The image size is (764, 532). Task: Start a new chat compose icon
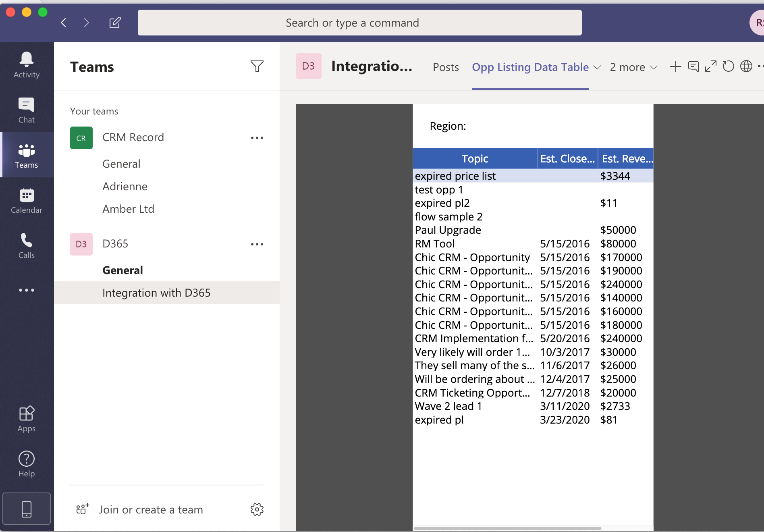(115, 23)
